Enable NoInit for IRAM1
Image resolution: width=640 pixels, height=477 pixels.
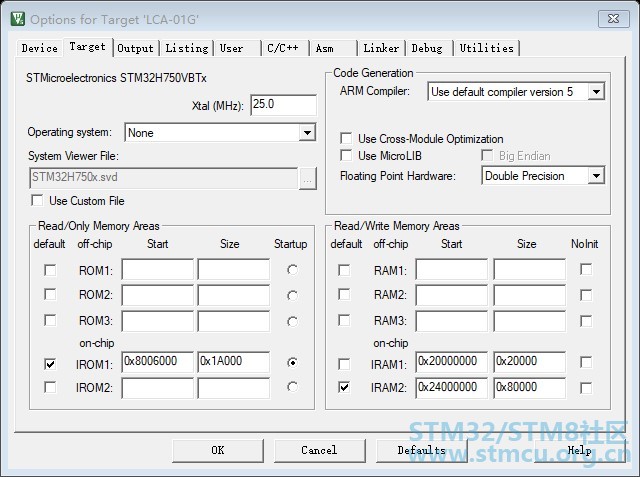click(586, 362)
